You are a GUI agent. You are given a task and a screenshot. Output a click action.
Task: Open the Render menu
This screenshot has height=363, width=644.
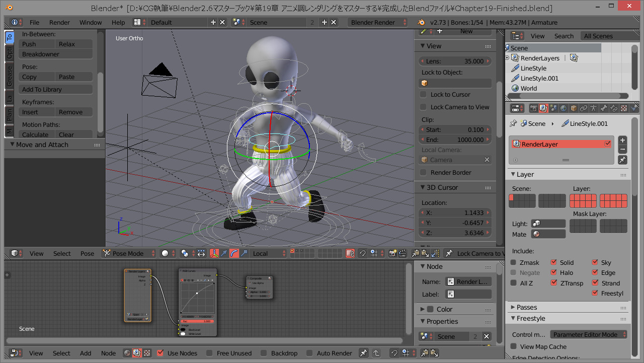point(59,22)
